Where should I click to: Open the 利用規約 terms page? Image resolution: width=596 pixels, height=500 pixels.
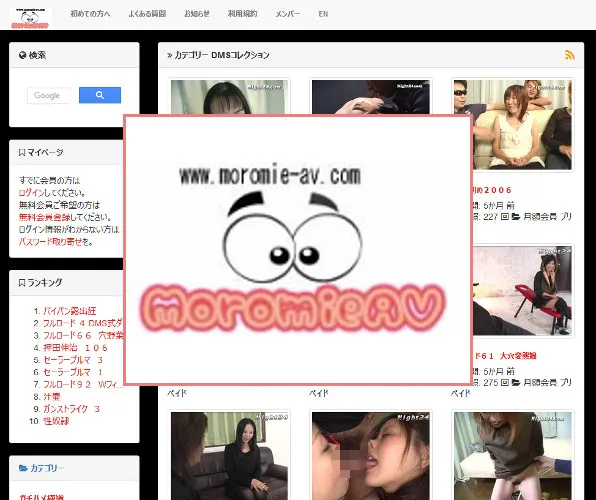click(243, 14)
